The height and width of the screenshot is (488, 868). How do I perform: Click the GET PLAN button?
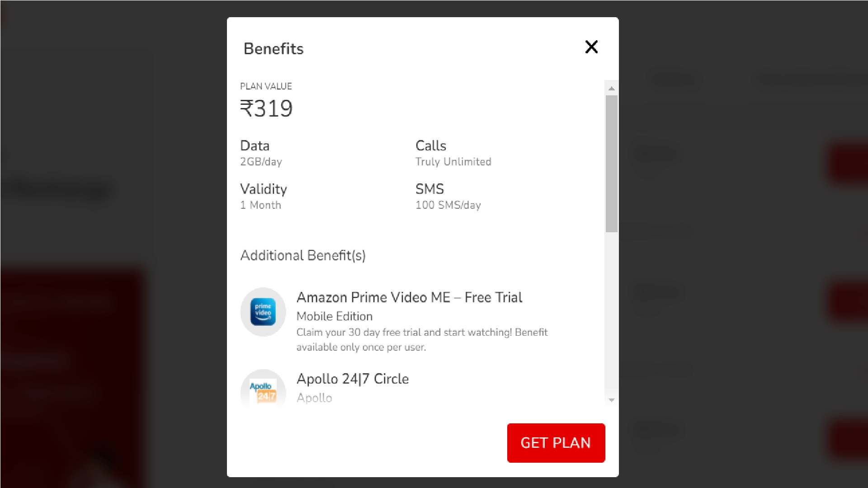[x=556, y=443]
